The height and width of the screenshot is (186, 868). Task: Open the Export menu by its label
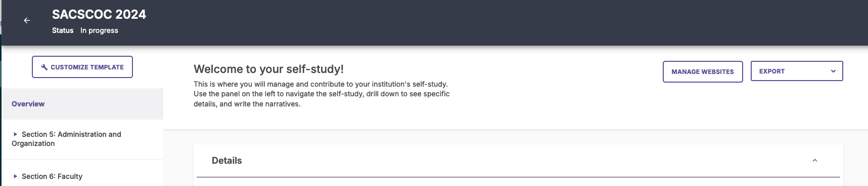(x=772, y=71)
